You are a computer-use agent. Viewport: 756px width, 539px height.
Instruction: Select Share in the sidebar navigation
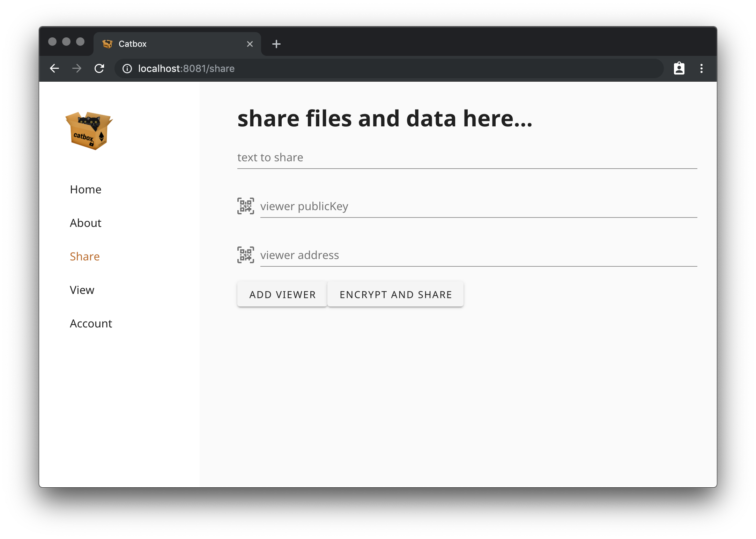point(85,257)
